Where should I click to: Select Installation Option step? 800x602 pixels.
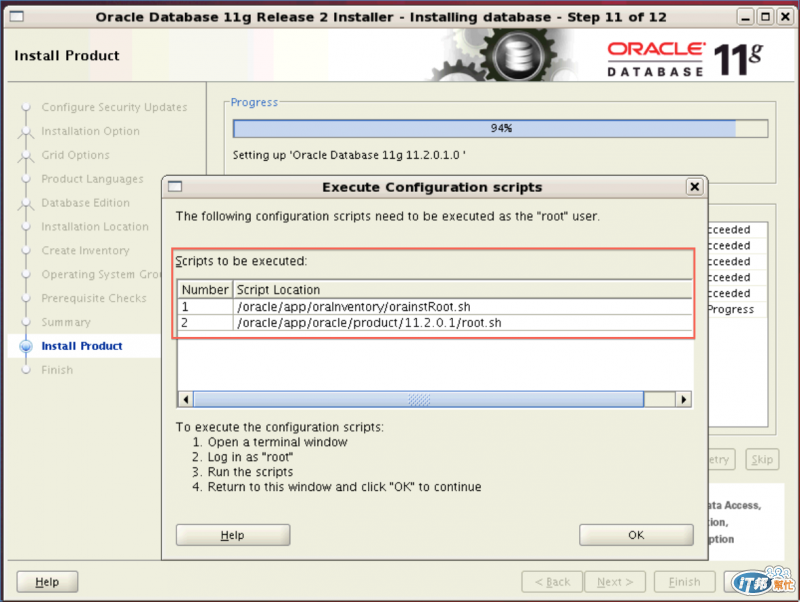[x=90, y=131]
